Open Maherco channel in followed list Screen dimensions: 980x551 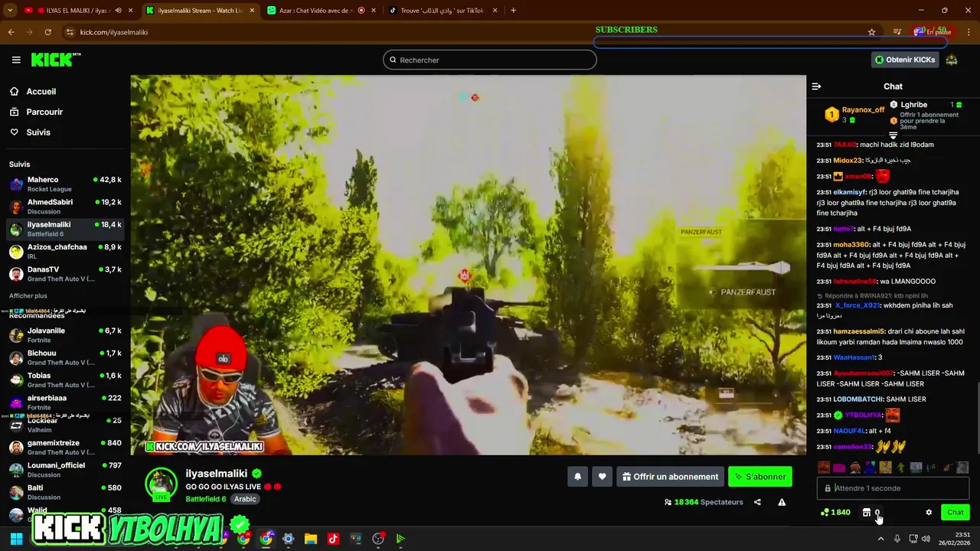65,184
